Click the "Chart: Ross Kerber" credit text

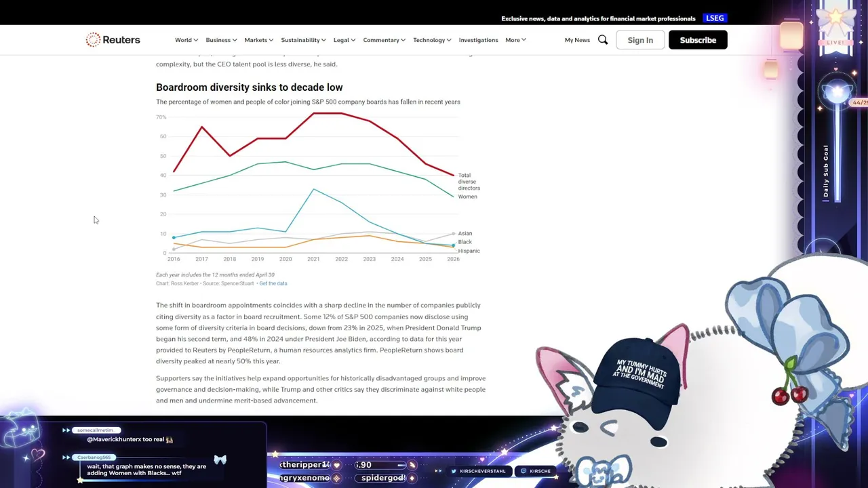point(178,283)
